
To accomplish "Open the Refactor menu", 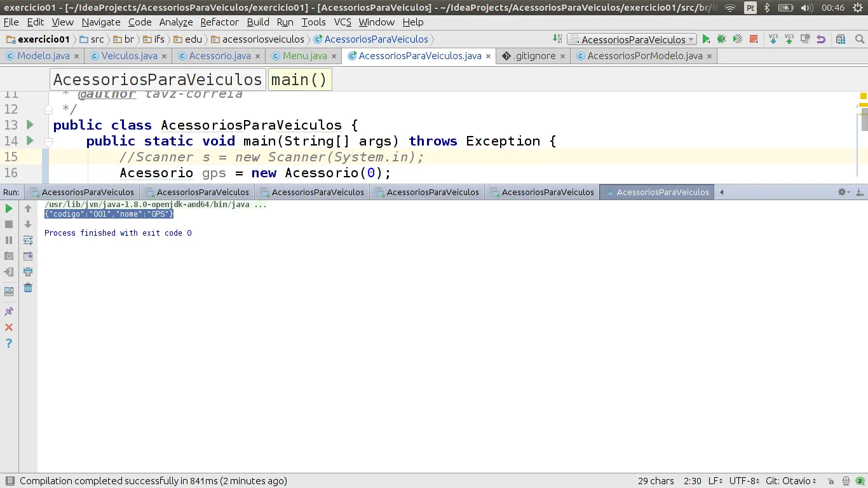I will (x=220, y=22).
